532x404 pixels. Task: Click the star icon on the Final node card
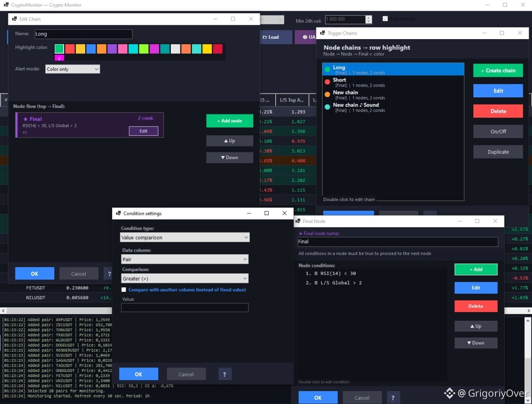coord(25,119)
